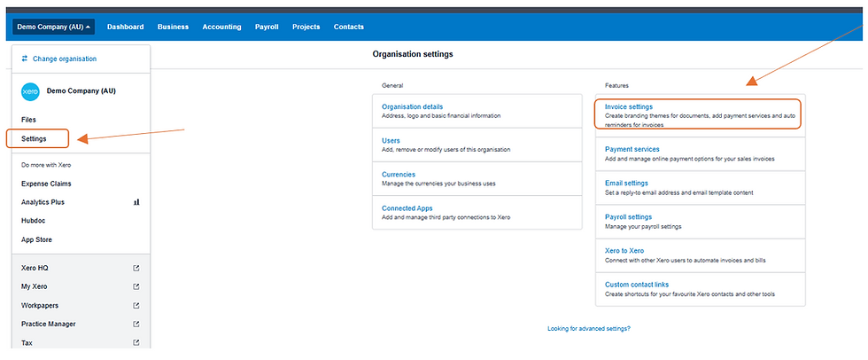Open the Dashboard menu
Screen dimensions: 868x360
point(126,27)
